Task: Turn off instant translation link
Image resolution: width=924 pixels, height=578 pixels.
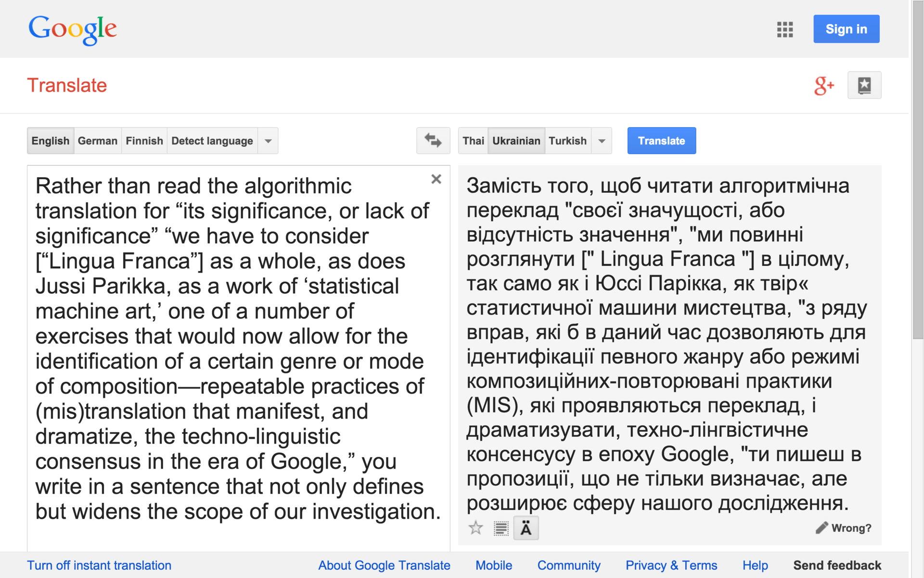Action: click(99, 565)
